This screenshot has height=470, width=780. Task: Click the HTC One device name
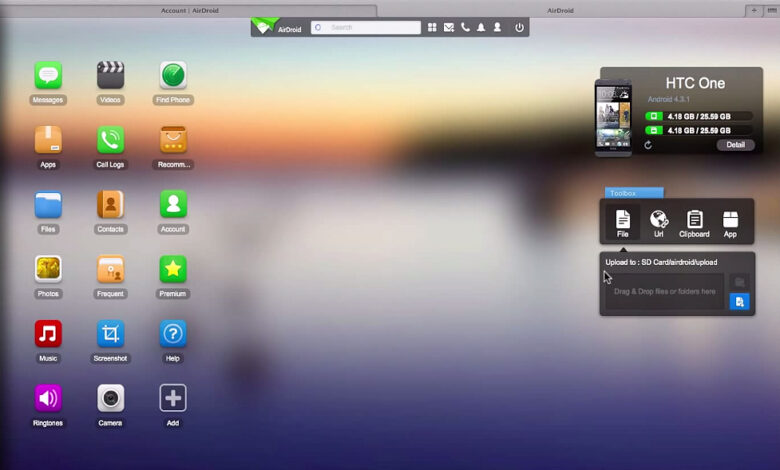695,83
